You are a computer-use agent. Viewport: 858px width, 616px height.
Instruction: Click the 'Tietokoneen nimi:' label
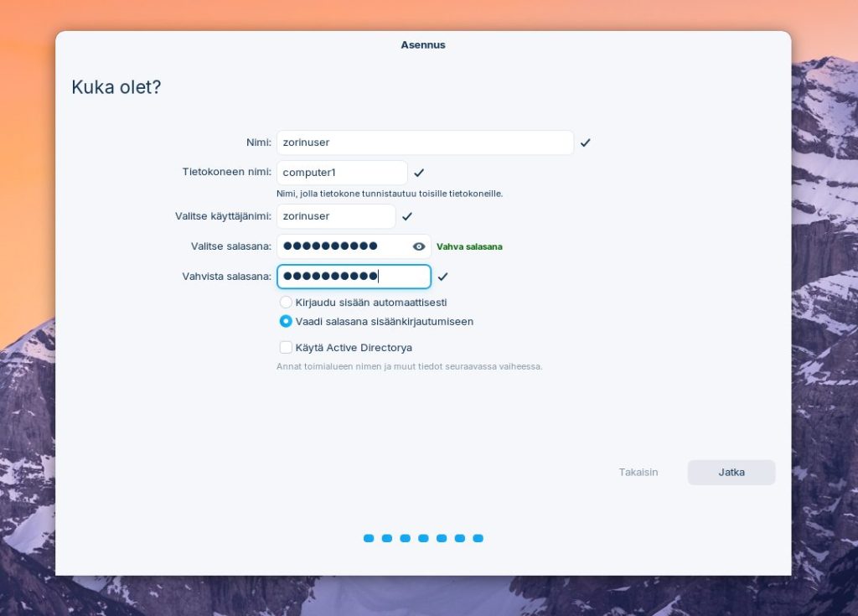pyautogui.click(x=226, y=172)
